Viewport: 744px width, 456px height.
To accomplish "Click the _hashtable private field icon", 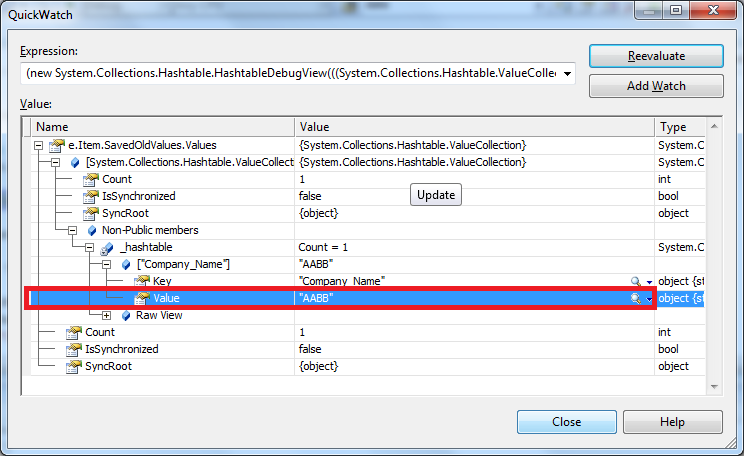I will (108, 248).
